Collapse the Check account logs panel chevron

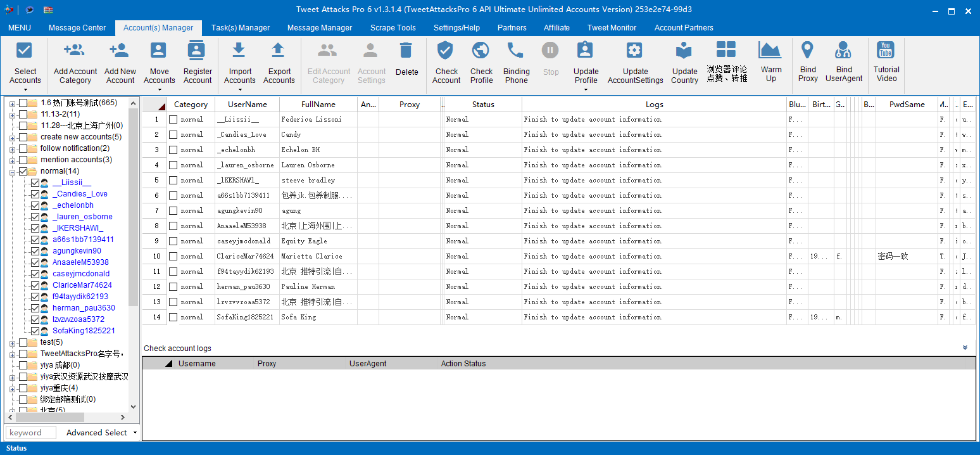[x=965, y=347]
